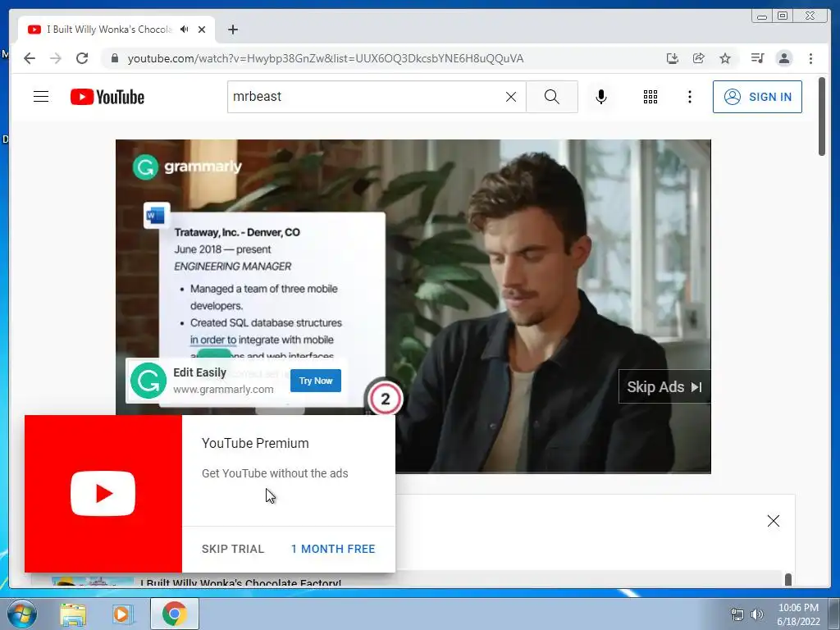Viewport: 840px width, 630px height.
Task: Choose SKIP TRIAL in Premium popup
Action: point(233,549)
